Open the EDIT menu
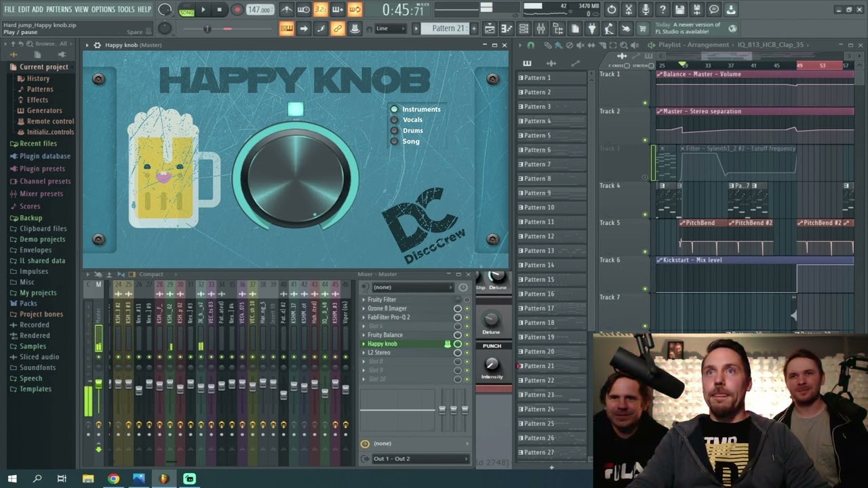This screenshot has width=868, height=488. point(24,9)
